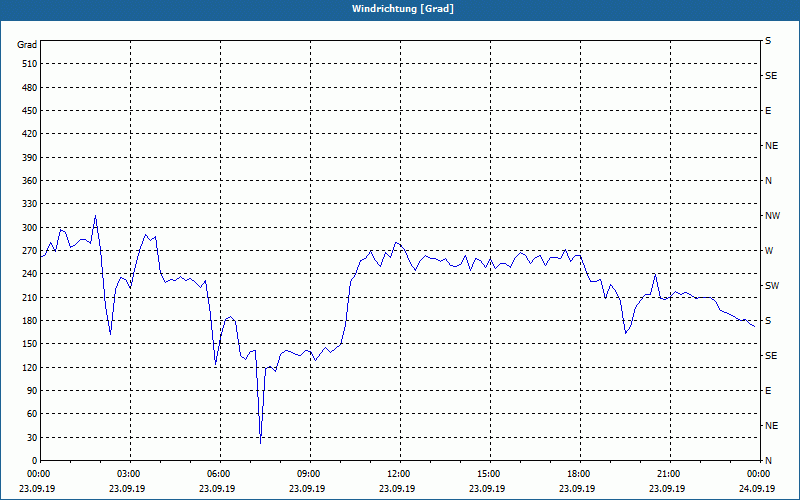This screenshot has height=500, width=800.
Task: Select the 'Grad' y-axis unit label
Action: tap(27, 45)
